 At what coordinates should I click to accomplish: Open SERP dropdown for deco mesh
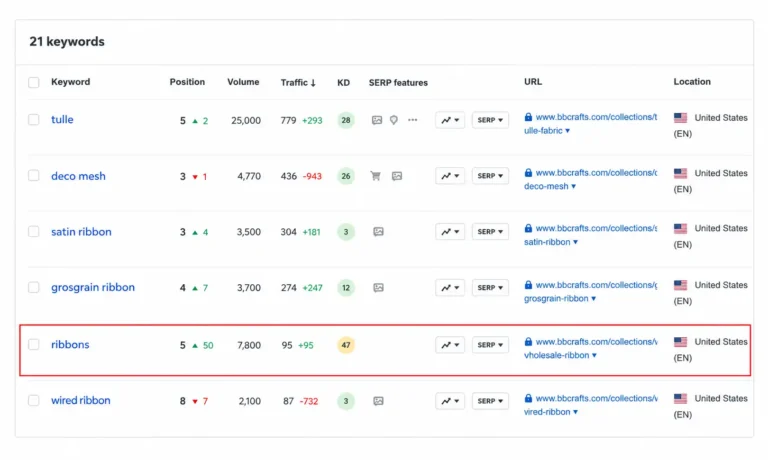tap(490, 176)
